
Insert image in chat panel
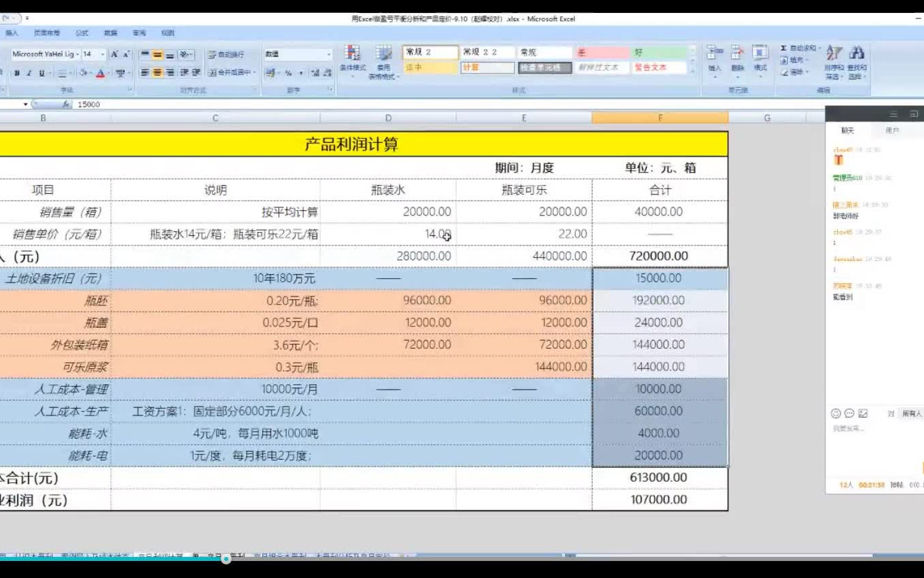pyautogui.click(x=863, y=413)
